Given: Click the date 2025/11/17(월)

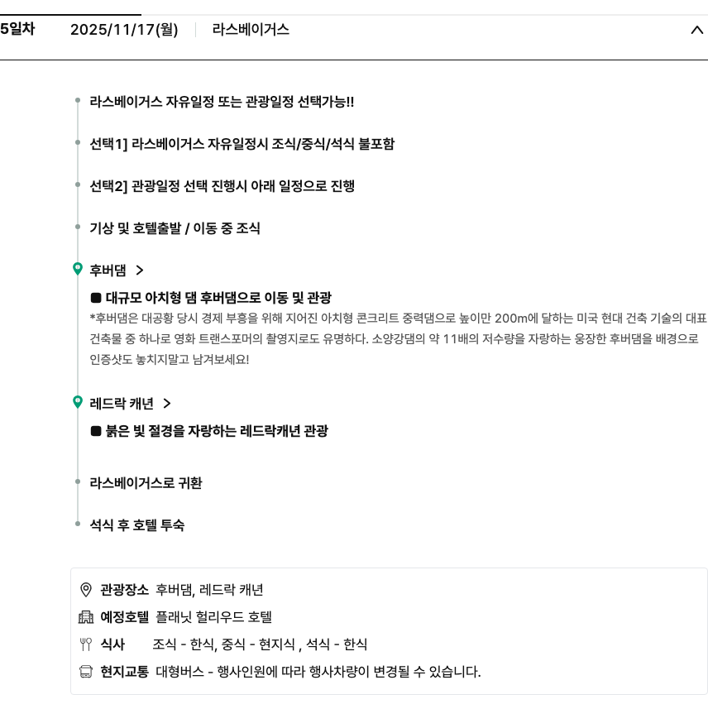Looking at the screenshot, I should point(124,30).
